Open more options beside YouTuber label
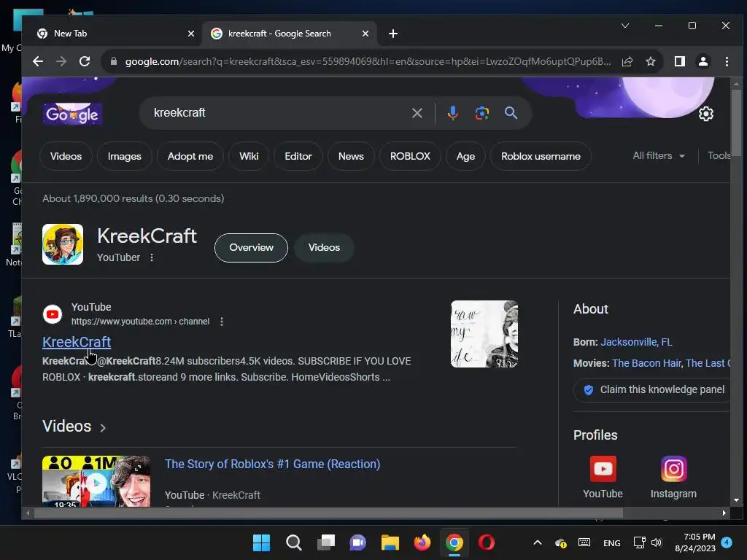This screenshot has height=560, width=747. click(152, 257)
